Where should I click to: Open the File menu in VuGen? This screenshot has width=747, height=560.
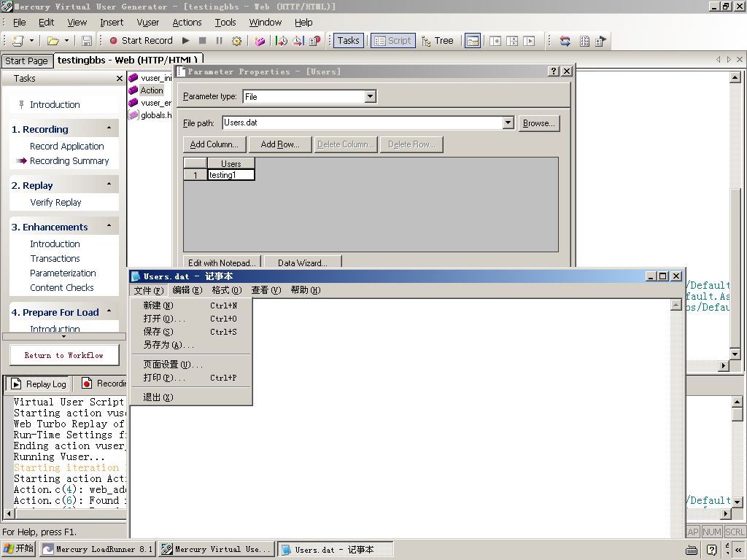point(20,23)
